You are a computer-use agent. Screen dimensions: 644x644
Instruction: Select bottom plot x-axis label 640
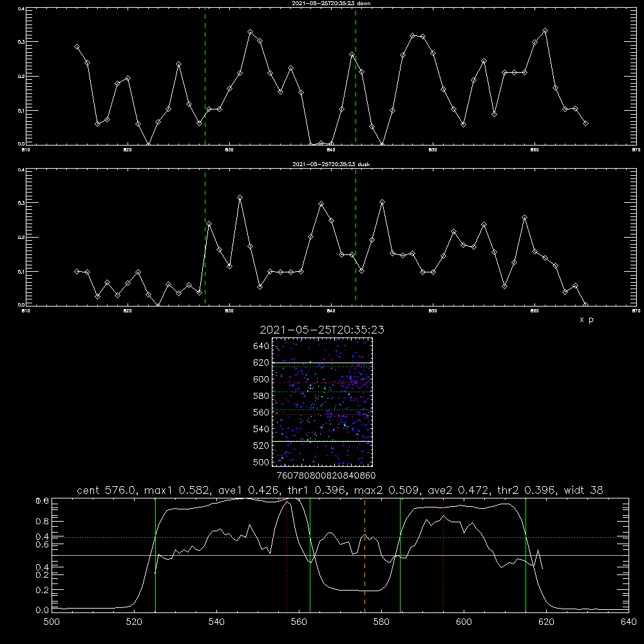tap(629, 622)
